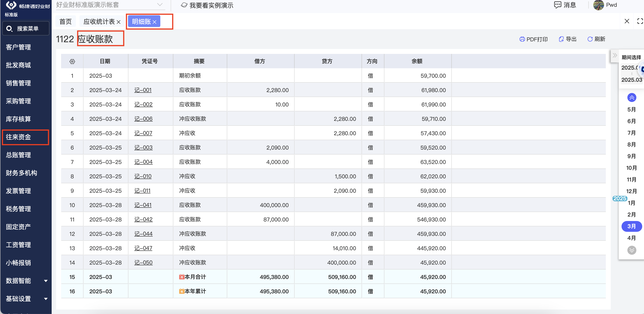Switch to the 应收统计表 tab
Screen dimensions: 644x314
[99, 22]
